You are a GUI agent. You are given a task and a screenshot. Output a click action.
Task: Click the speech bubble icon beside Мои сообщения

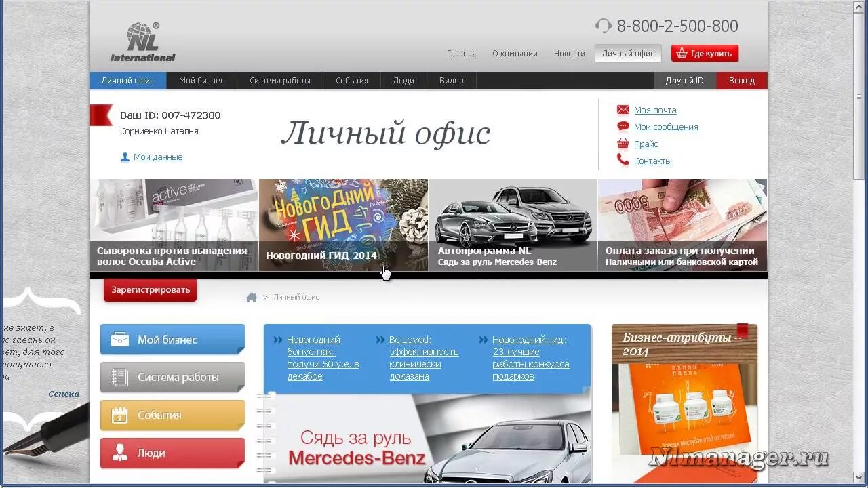click(x=623, y=127)
